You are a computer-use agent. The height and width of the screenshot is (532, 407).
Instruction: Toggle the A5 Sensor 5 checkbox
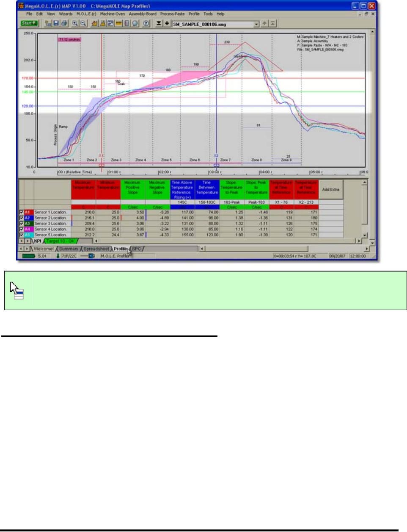[22, 235]
